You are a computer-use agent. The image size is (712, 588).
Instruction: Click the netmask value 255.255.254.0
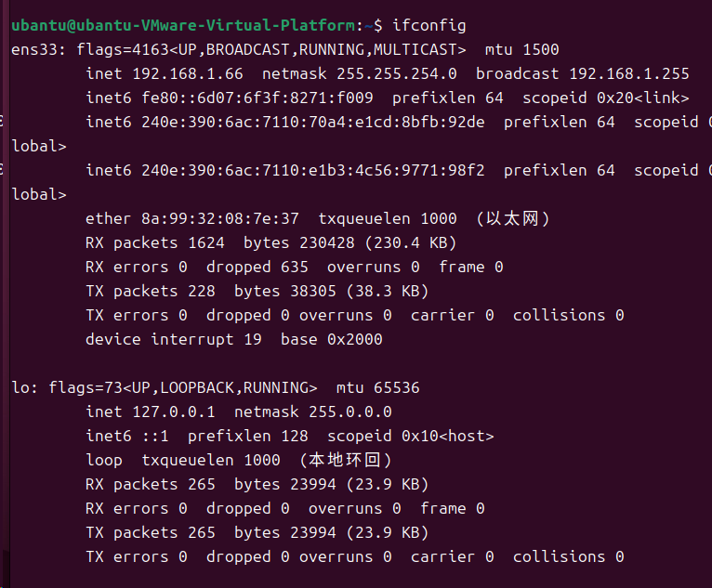[x=396, y=73]
